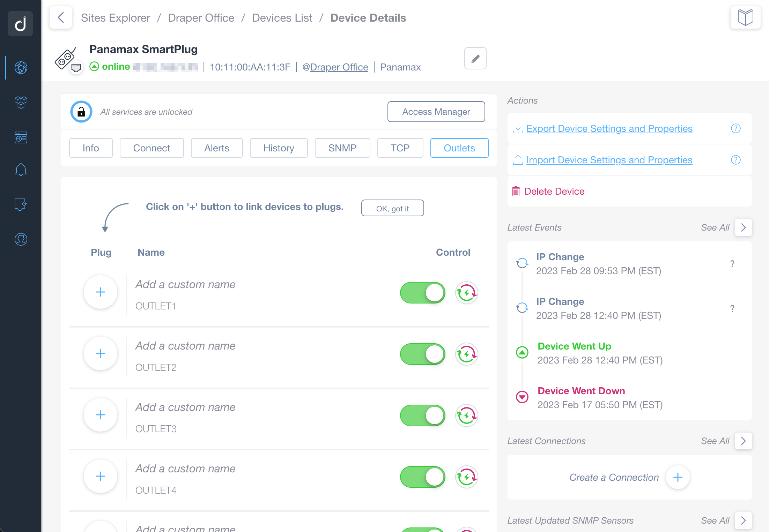Click Access Manager button
Viewport: 769px width, 532px height.
pyautogui.click(x=436, y=112)
